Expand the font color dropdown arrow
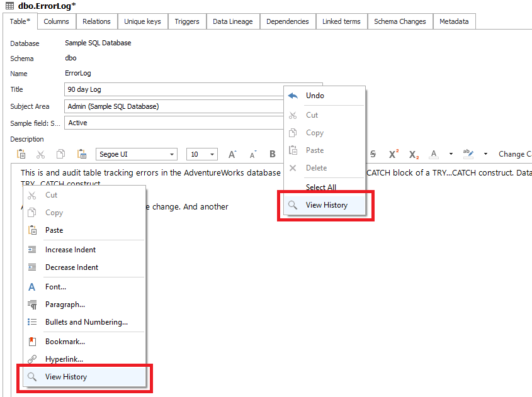The width and height of the screenshot is (532, 397). click(x=451, y=154)
